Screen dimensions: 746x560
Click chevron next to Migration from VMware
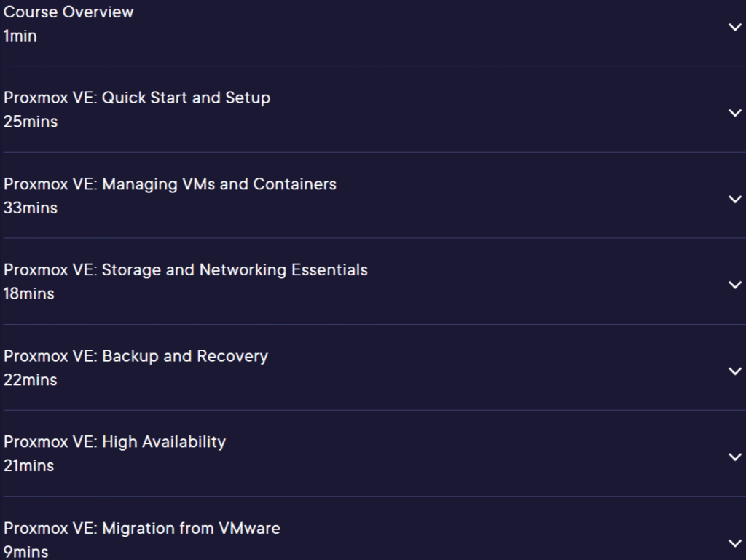[735, 543]
